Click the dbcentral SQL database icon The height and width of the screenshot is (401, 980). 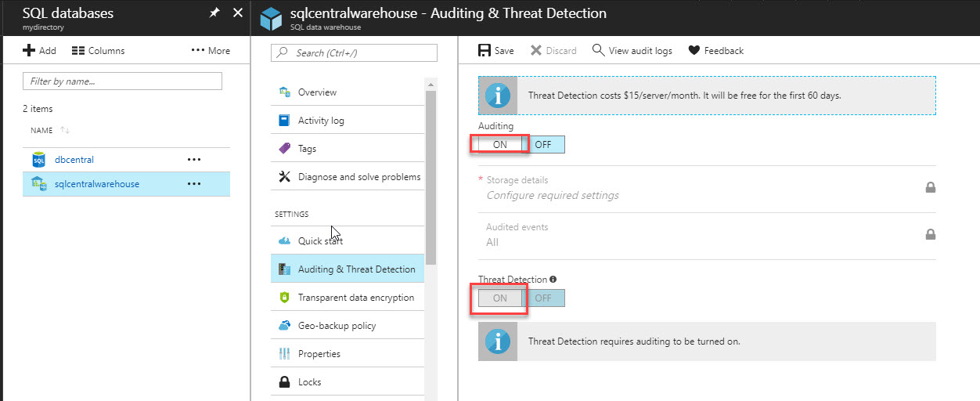tap(38, 160)
